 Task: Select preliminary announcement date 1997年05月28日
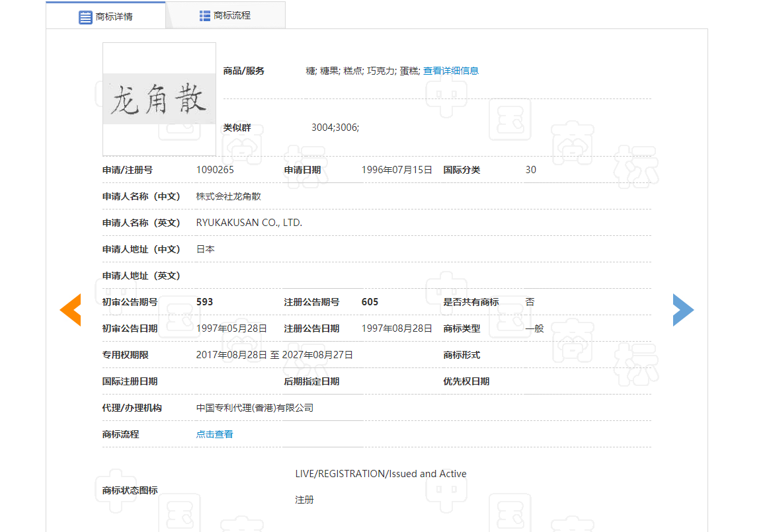[x=231, y=328]
